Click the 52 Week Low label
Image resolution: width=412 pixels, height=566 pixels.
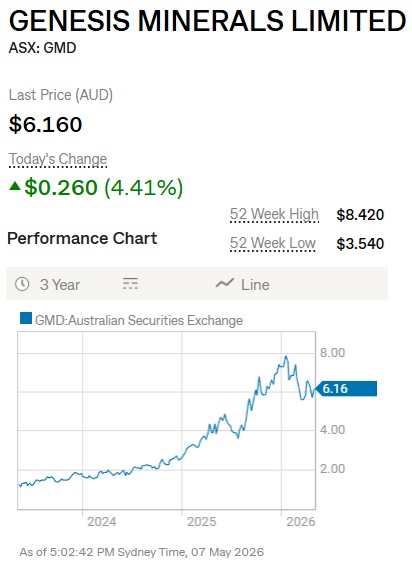273,243
